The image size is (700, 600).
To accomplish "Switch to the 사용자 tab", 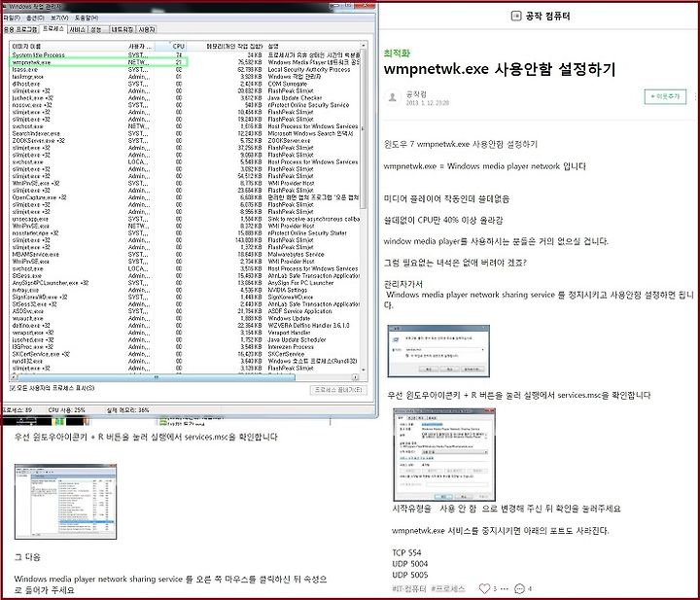I will (x=147, y=29).
